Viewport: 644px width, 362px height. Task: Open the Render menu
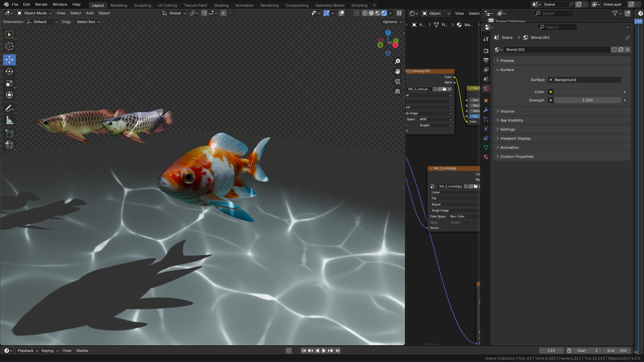click(x=41, y=4)
